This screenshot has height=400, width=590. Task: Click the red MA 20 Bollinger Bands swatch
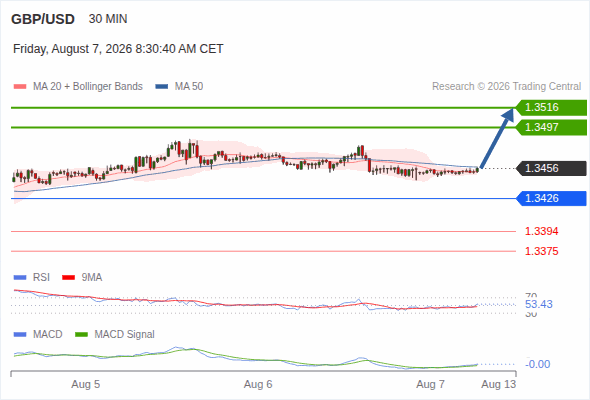pyautogui.click(x=20, y=87)
